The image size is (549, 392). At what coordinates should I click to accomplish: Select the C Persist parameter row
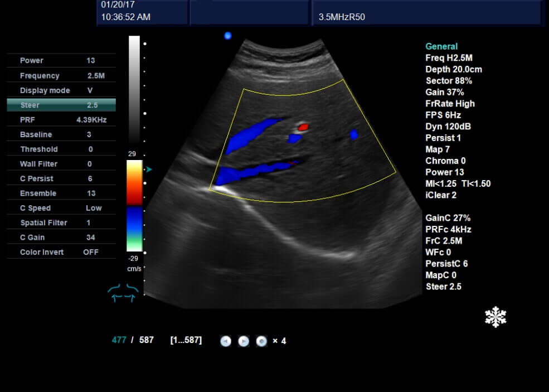tap(61, 178)
